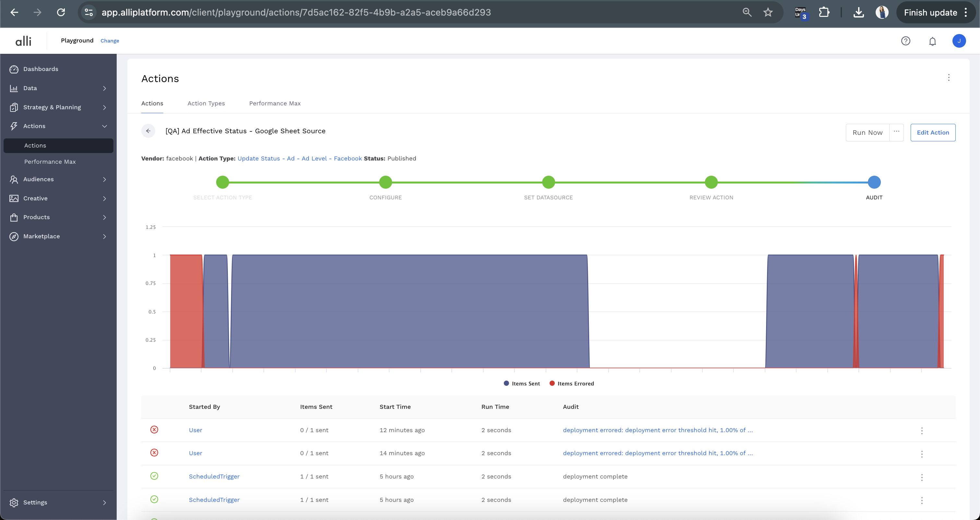The image size is (980, 520).
Task: Toggle Items Errored legend series
Action: (571, 383)
